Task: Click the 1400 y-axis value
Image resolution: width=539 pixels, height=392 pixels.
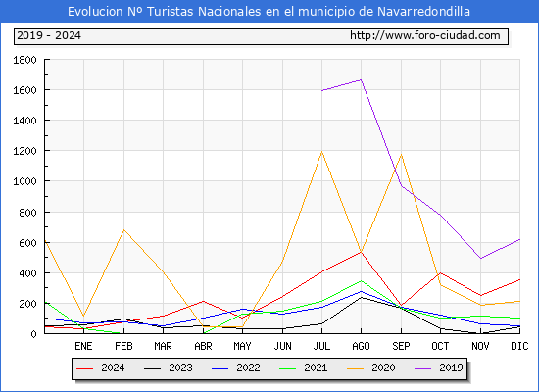Action: [24, 121]
